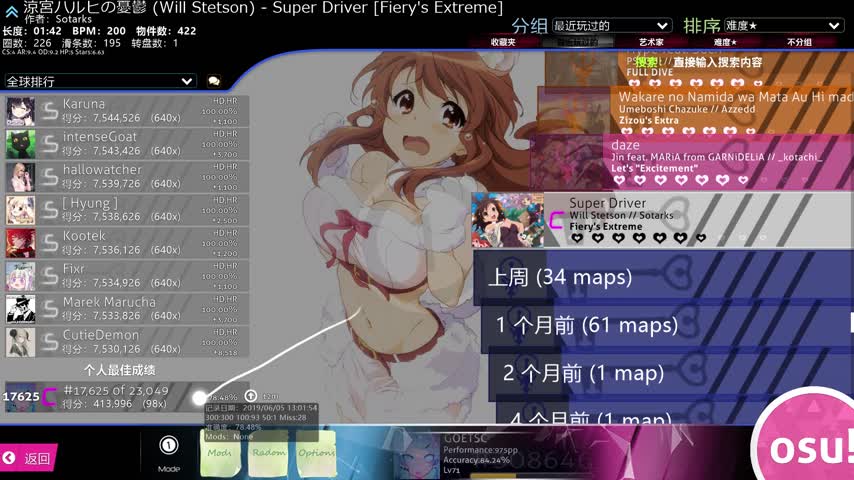Open CutieDemon's score 7,530,126 entry
Viewport: 854px width, 480px height.
coord(126,342)
